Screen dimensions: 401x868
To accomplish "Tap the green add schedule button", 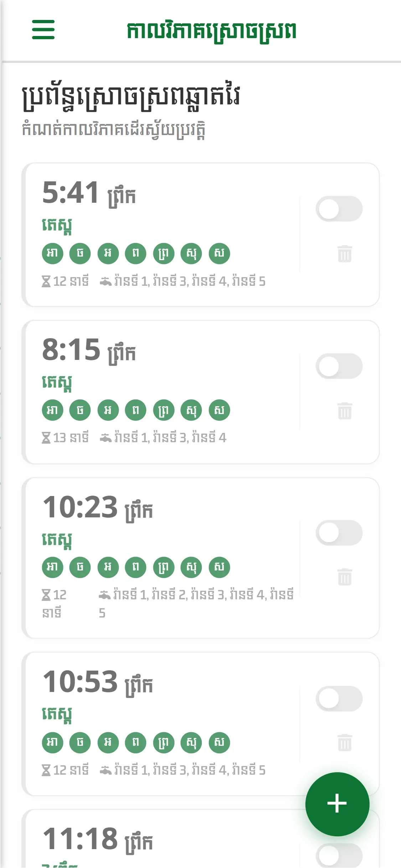I will 337,804.
